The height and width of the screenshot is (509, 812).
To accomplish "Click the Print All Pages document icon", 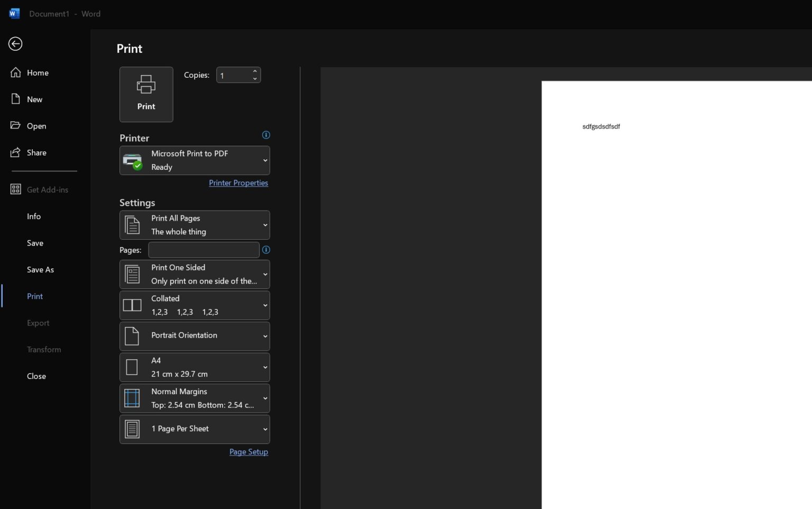I will pyautogui.click(x=132, y=224).
